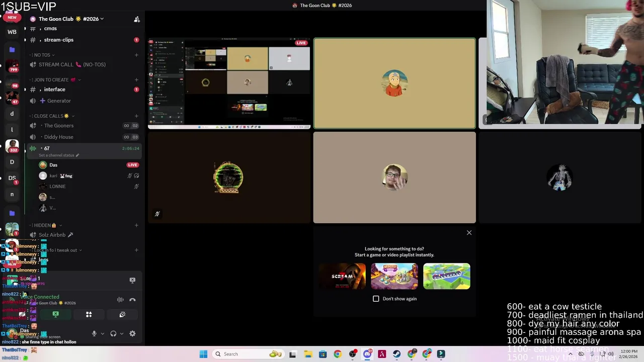Check the Don't show again box
644x362 pixels.
point(376,299)
